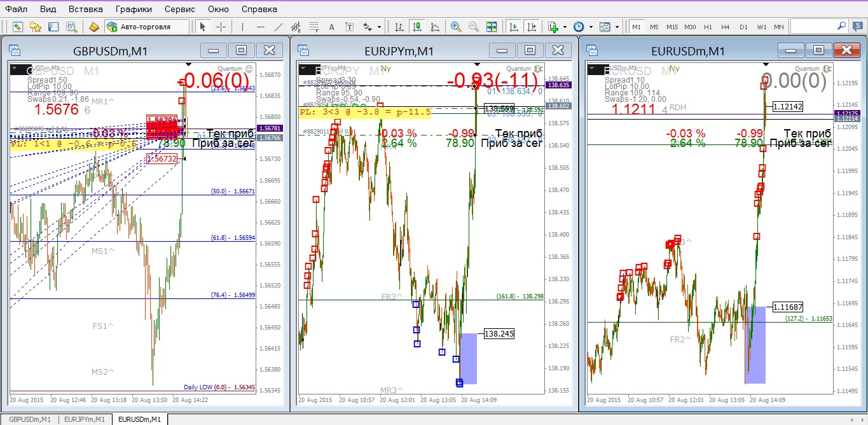Switch chart to line chart mode
This screenshot has height=425, width=868.
[x=434, y=27]
